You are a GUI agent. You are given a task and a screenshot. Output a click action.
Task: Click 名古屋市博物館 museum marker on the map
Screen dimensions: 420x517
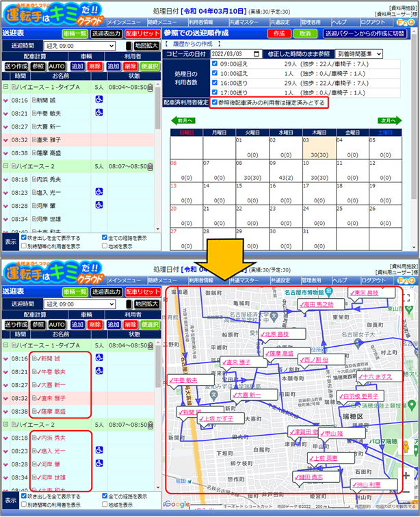point(328,291)
